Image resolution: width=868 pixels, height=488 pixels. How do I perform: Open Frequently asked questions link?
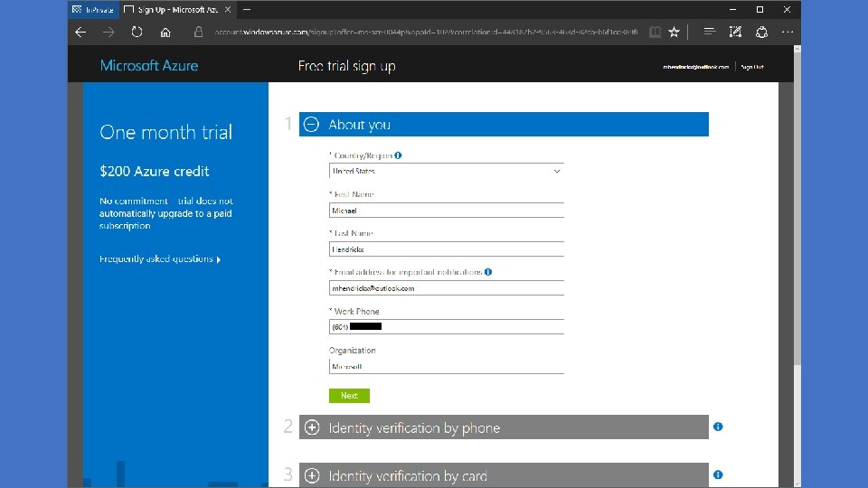pos(160,259)
